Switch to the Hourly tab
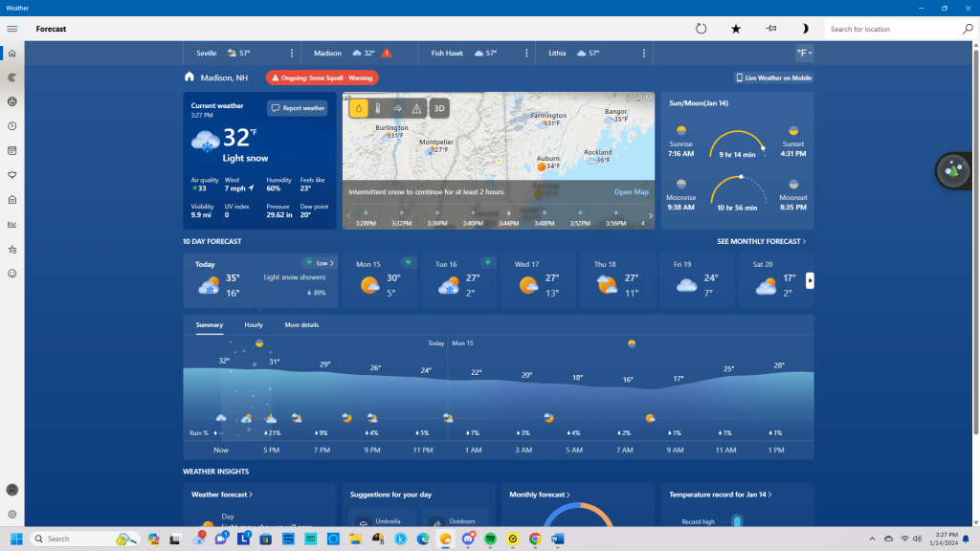The height and width of the screenshot is (551, 980). (254, 325)
